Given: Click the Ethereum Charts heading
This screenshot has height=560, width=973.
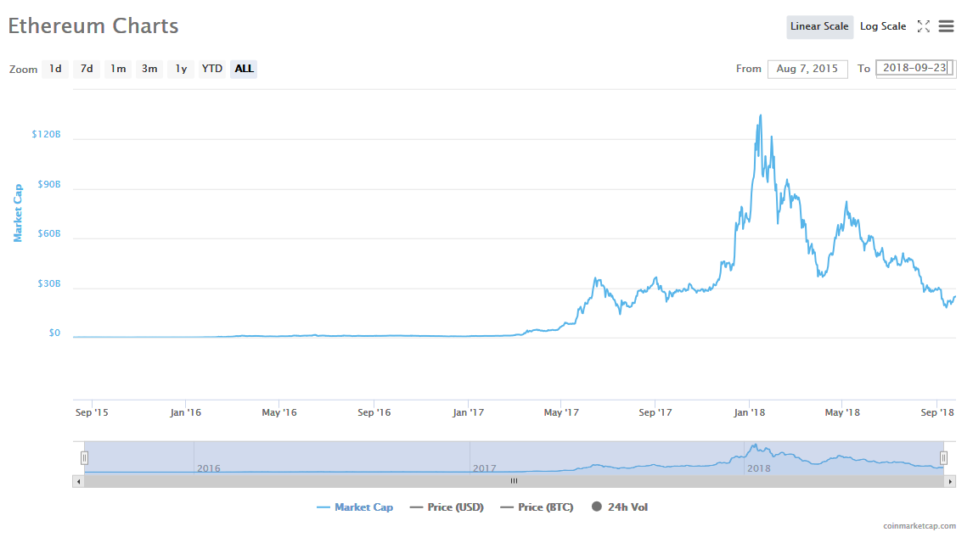Looking at the screenshot, I should [x=93, y=26].
